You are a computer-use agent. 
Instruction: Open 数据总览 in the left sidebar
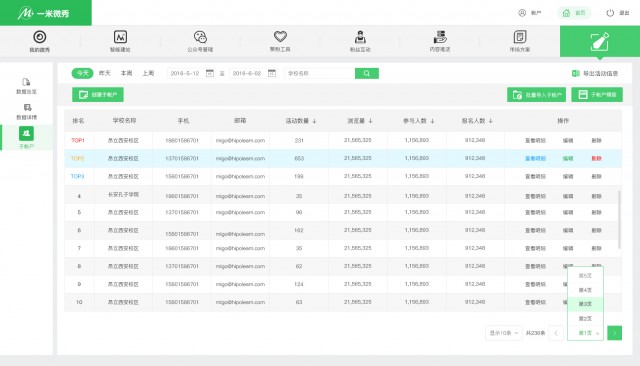pos(27,86)
